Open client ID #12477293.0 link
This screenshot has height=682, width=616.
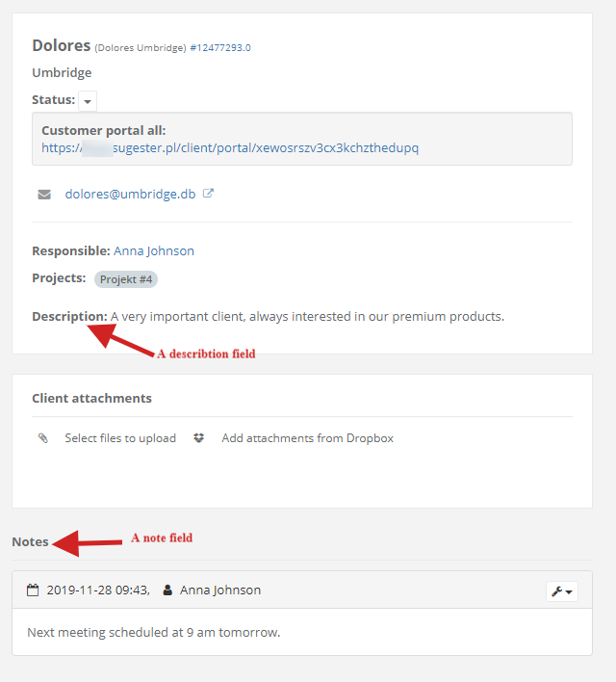coord(220,47)
